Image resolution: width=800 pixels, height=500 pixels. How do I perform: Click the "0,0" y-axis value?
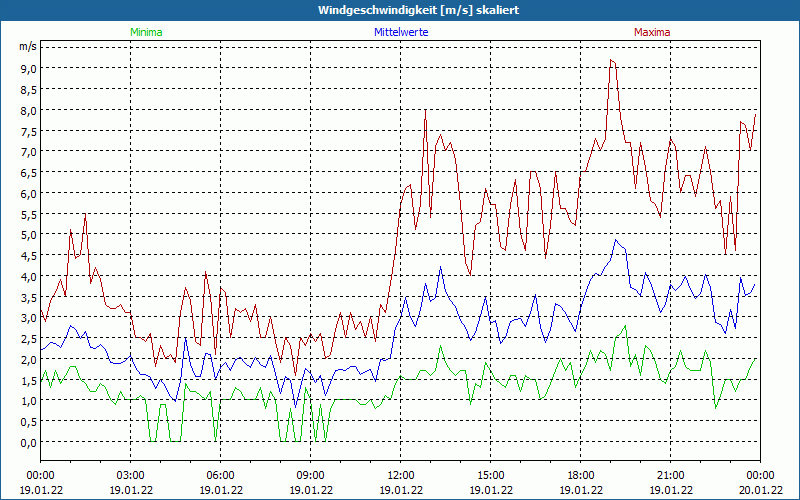(29, 443)
